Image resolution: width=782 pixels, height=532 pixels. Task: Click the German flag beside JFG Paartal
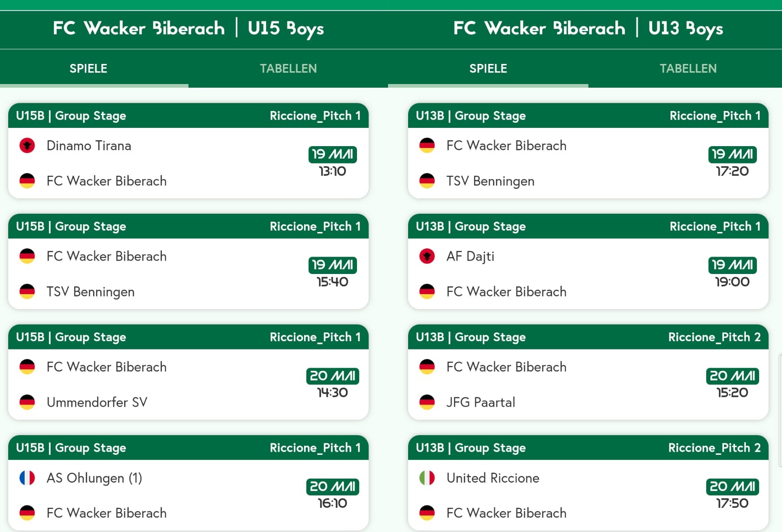pyautogui.click(x=427, y=402)
